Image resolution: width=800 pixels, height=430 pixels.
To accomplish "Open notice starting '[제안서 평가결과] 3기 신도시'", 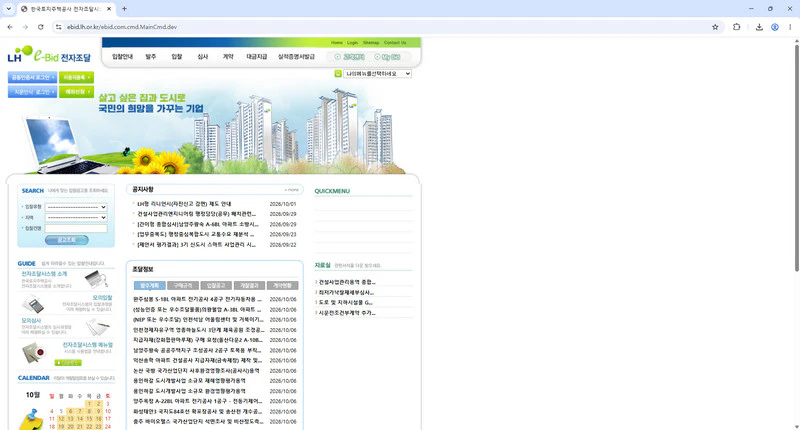I will (196, 245).
